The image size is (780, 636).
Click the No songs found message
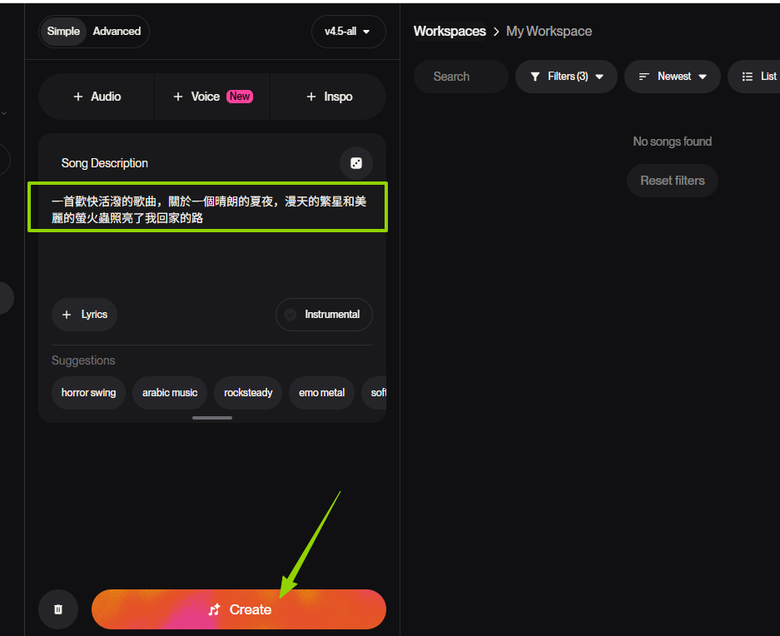point(672,142)
